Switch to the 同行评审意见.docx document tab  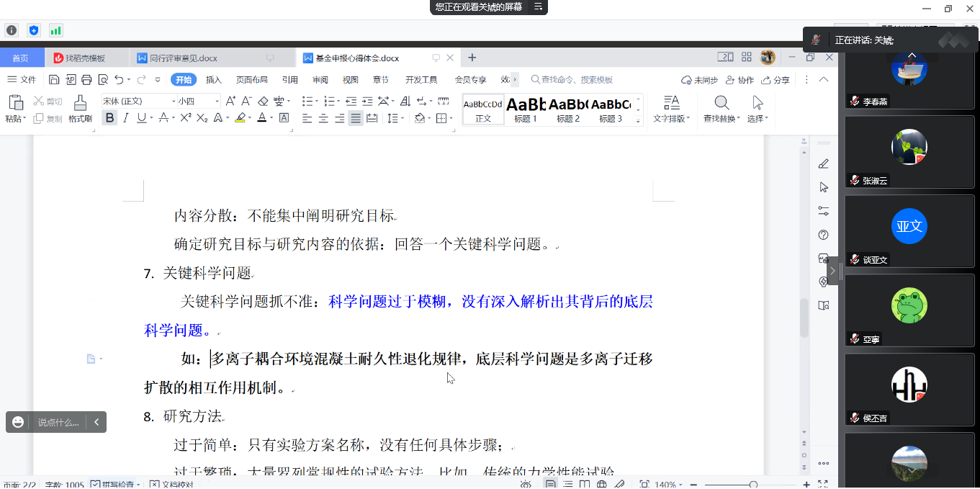(183, 58)
